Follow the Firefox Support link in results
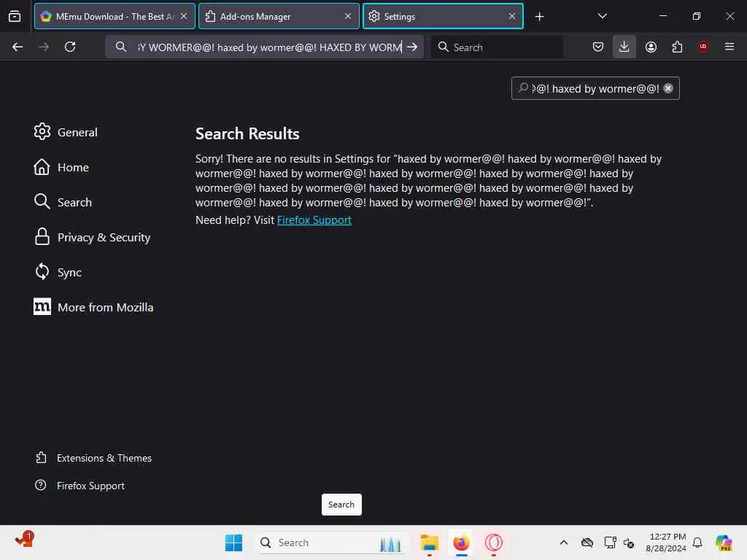Viewport: 747px width, 560px height. pos(314,220)
